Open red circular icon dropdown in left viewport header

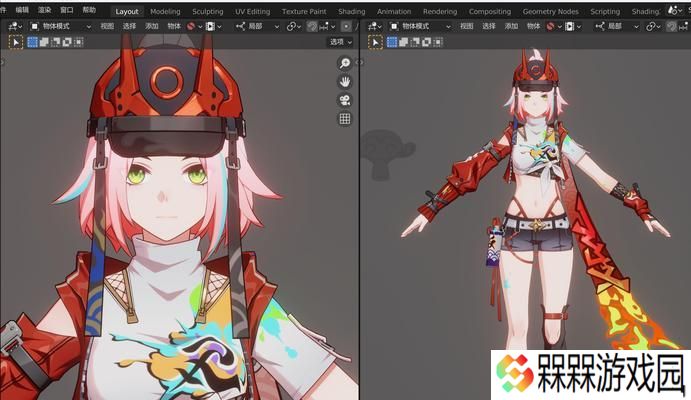point(194,26)
